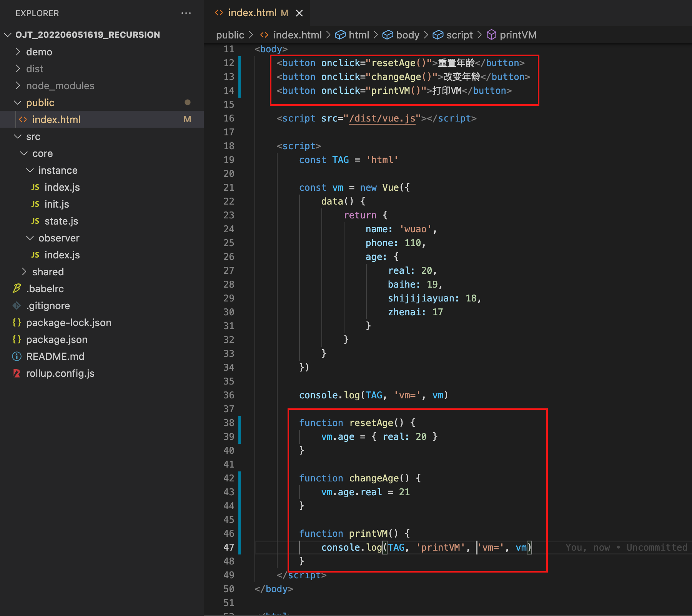Click the braces icon beside package-lock.json

[17, 322]
